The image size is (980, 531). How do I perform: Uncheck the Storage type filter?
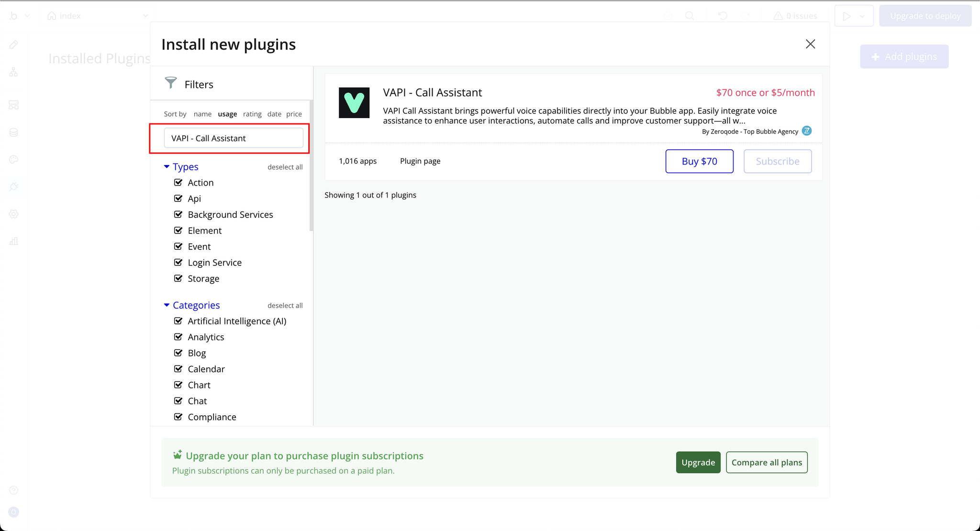[x=178, y=278]
